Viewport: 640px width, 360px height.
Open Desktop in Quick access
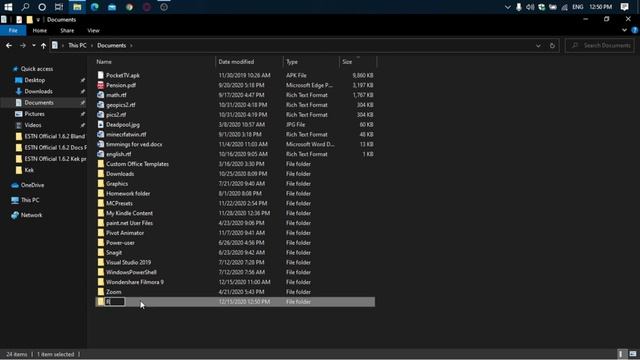coord(35,80)
